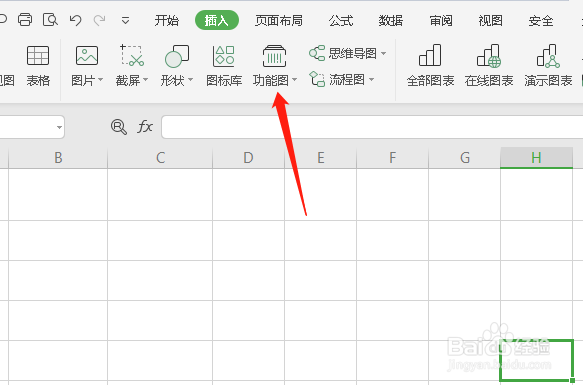
Task: Expand the 图片 dropdown arrow
Action: [x=100, y=80]
